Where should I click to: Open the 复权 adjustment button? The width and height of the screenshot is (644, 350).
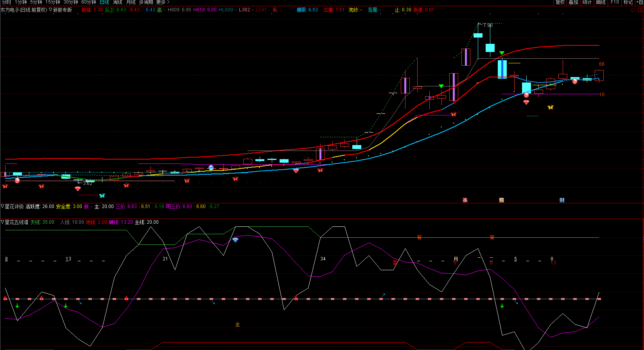pyautogui.click(x=560, y=2)
